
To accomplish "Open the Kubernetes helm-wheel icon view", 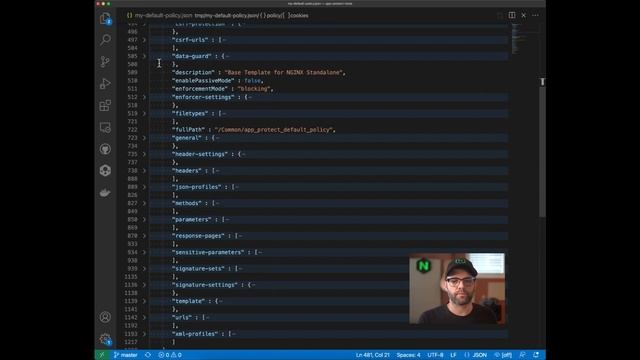I will pos(105,171).
